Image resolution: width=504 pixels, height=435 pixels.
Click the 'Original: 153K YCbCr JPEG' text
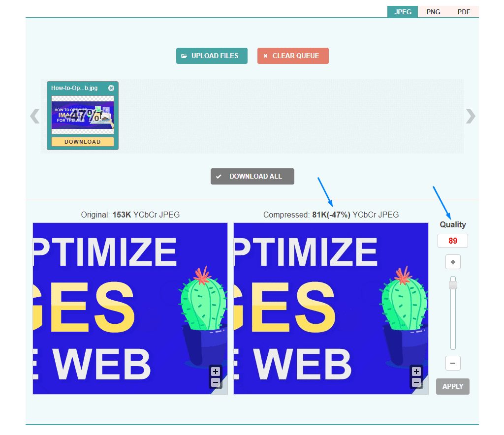130,215
